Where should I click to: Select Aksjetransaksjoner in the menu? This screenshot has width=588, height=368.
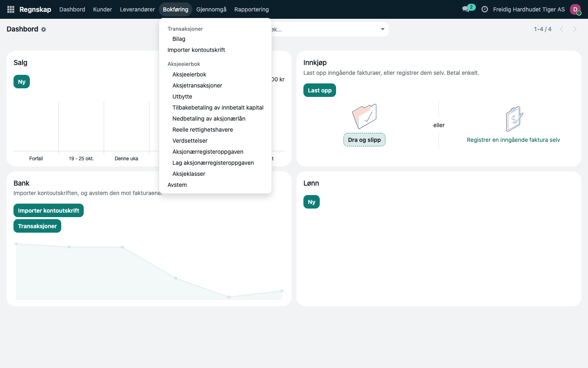tap(216, 85)
